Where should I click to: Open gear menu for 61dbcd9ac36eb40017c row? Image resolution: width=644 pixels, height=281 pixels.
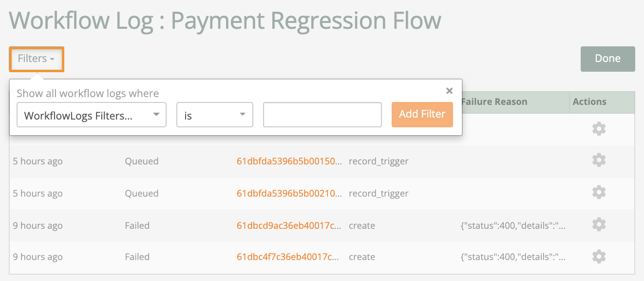click(599, 224)
